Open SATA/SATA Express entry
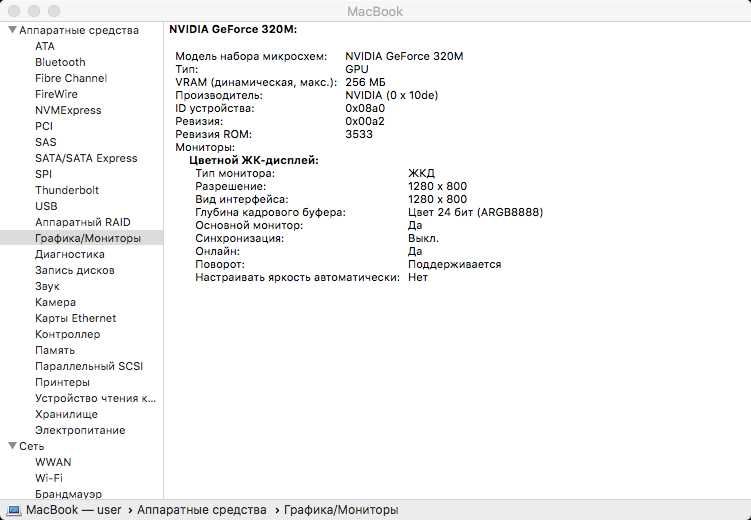 point(86,158)
